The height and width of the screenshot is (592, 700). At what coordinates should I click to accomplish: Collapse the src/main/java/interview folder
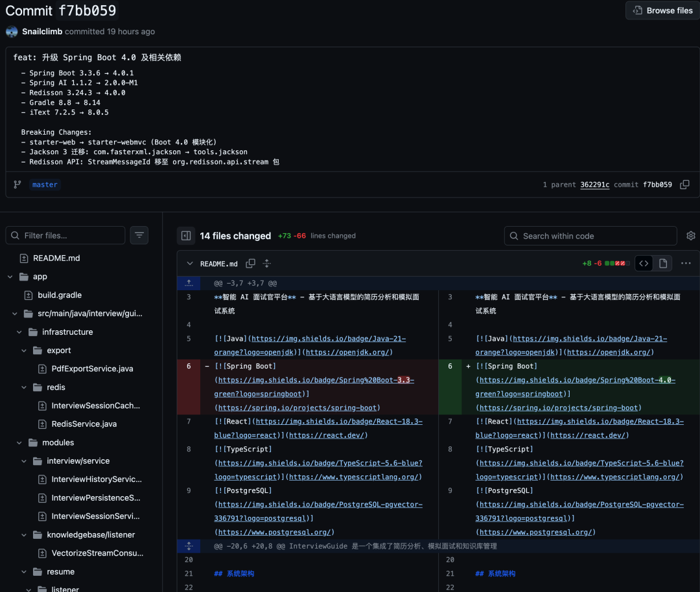[x=15, y=313]
